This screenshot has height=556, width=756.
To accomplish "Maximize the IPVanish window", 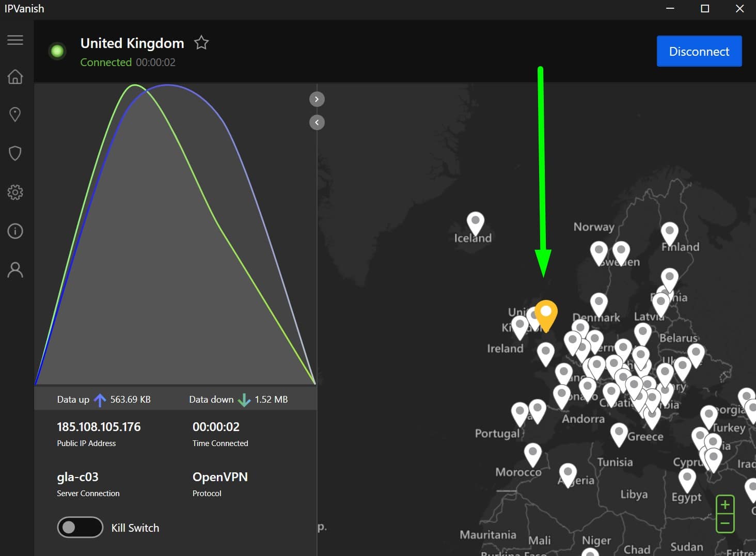I will click(x=705, y=9).
